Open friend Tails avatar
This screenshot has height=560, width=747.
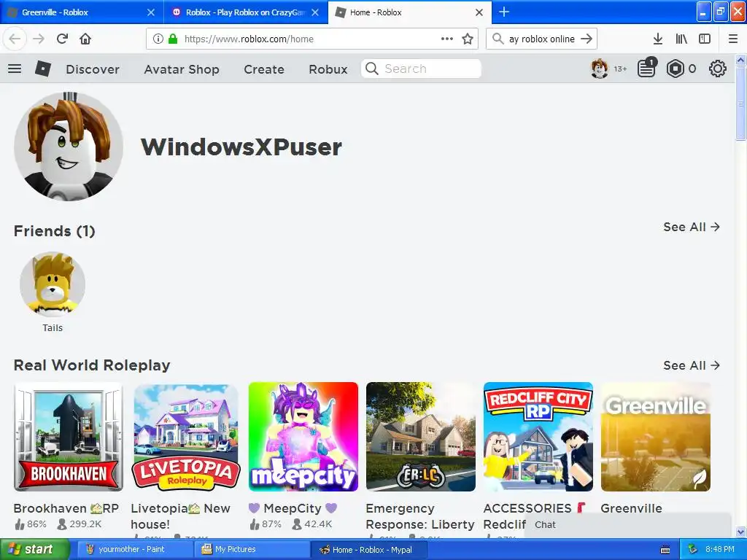pyautogui.click(x=53, y=284)
